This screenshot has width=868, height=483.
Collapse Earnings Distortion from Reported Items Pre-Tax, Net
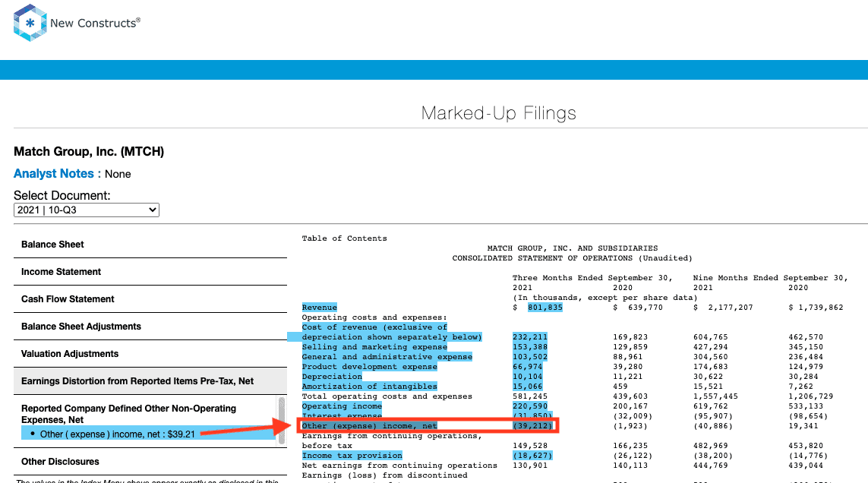[150, 381]
